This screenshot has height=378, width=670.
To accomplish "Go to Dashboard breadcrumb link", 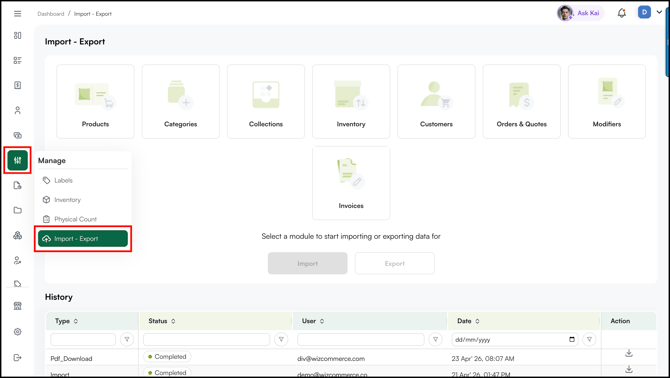I will [x=50, y=14].
